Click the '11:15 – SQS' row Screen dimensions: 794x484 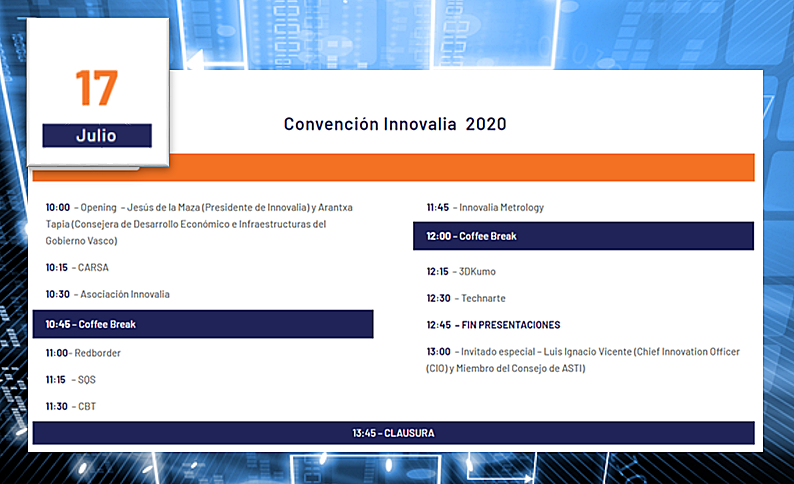[70, 380]
